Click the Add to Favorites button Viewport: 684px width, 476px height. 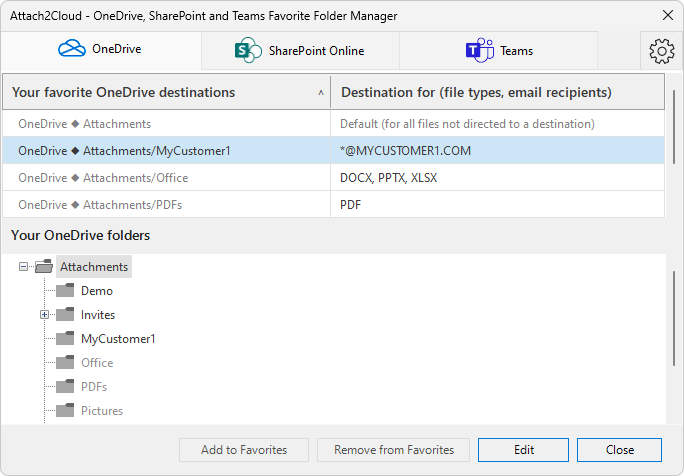tap(244, 450)
